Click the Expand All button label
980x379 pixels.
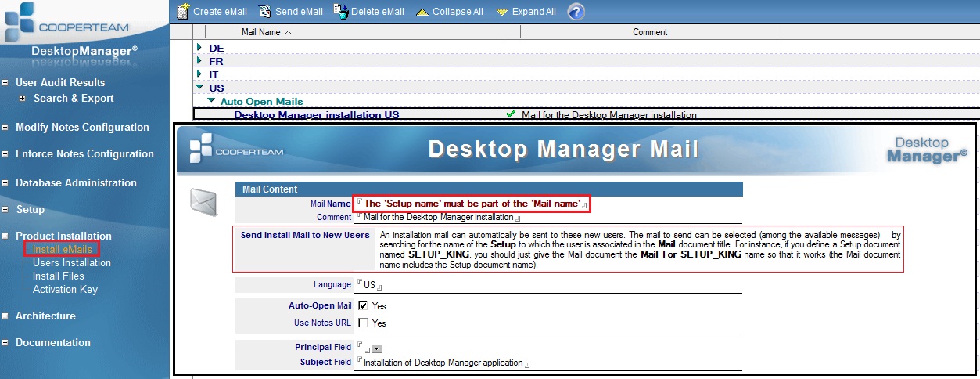(x=534, y=12)
